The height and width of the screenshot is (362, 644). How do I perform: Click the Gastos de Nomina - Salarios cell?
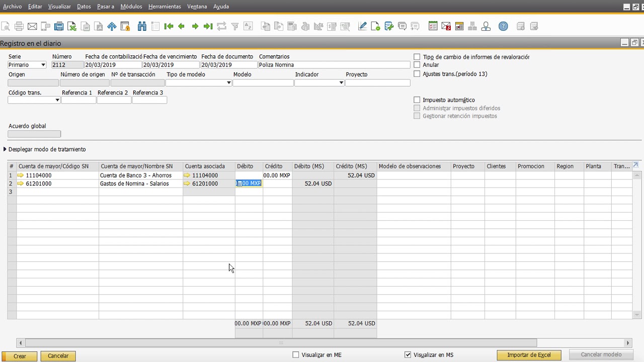click(x=141, y=184)
